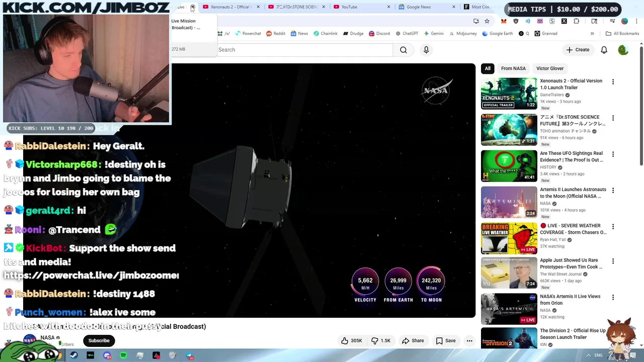644x362 pixels.
Task: Open Apple Rare Prototypes video thumbnail
Action: (509, 273)
